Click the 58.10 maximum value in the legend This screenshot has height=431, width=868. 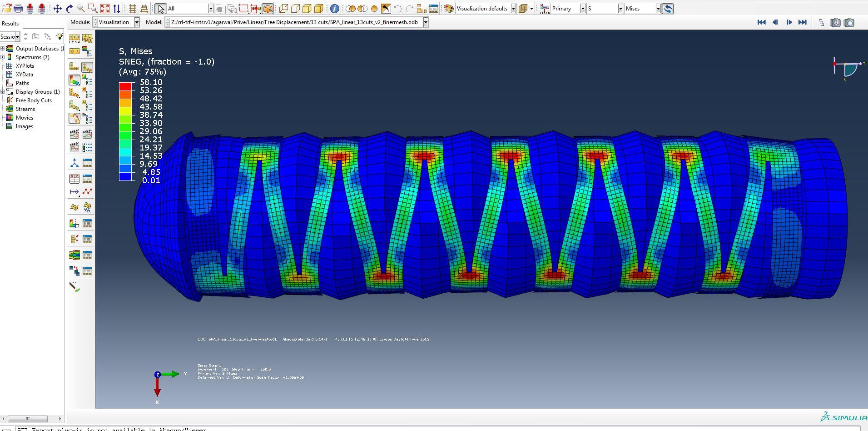[x=151, y=82]
